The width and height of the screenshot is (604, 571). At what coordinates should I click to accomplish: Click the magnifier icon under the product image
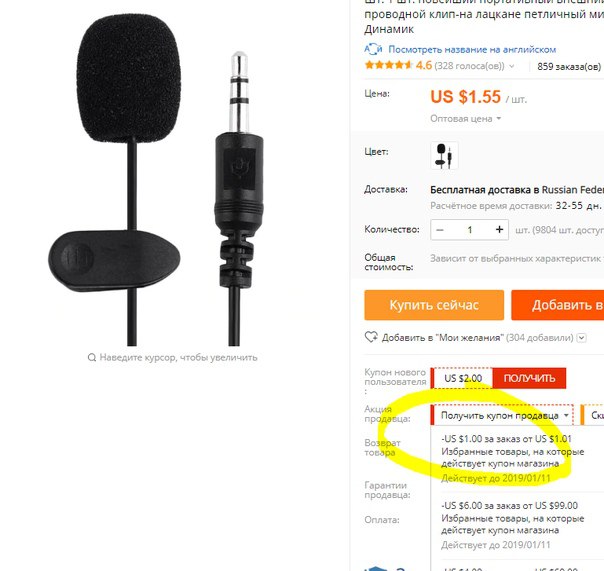click(92, 358)
